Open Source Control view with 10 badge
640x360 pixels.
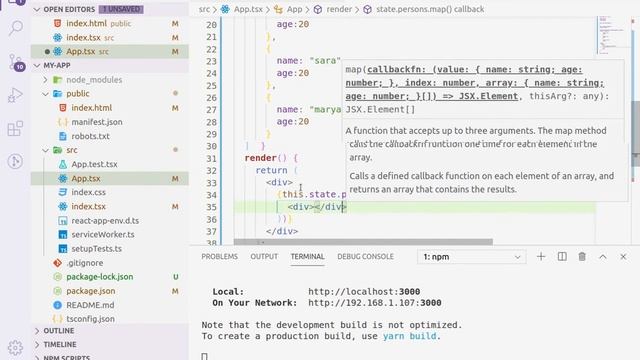click(x=16, y=62)
